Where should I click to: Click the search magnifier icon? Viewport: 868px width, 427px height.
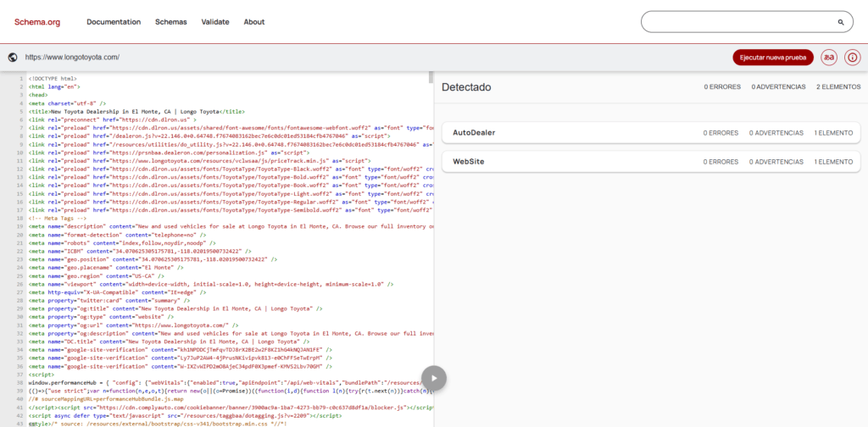coord(841,22)
